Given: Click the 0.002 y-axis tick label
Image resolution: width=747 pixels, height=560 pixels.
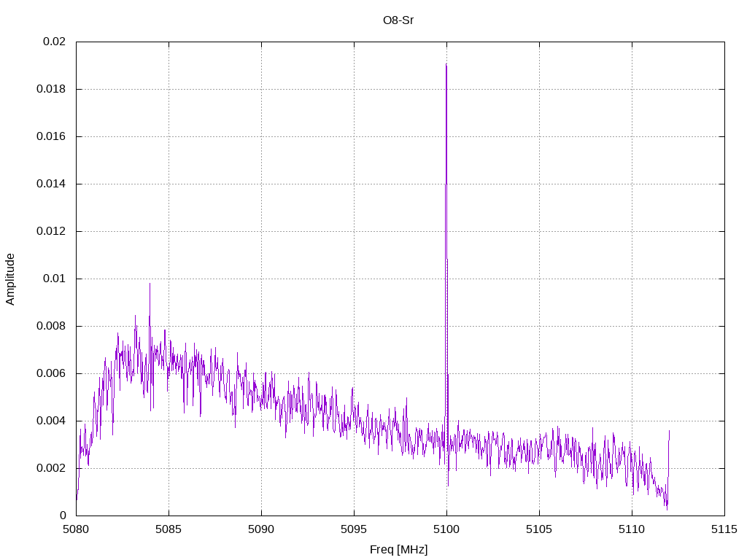Looking at the screenshot, I should click(x=52, y=468).
